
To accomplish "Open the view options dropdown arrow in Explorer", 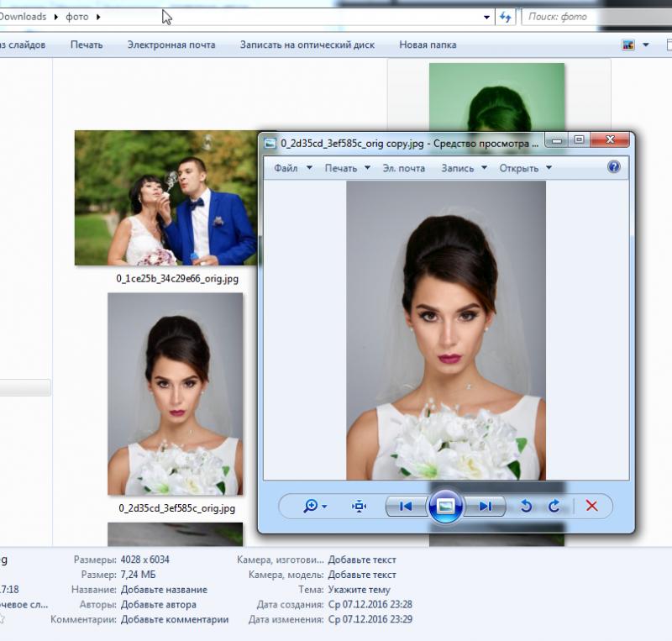I will tap(646, 45).
